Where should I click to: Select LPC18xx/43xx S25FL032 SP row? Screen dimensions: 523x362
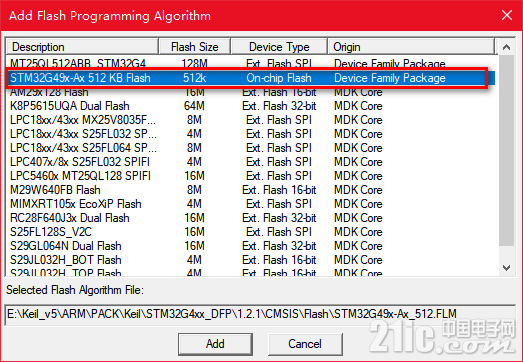pyautogui.click(x=250, y=134)
